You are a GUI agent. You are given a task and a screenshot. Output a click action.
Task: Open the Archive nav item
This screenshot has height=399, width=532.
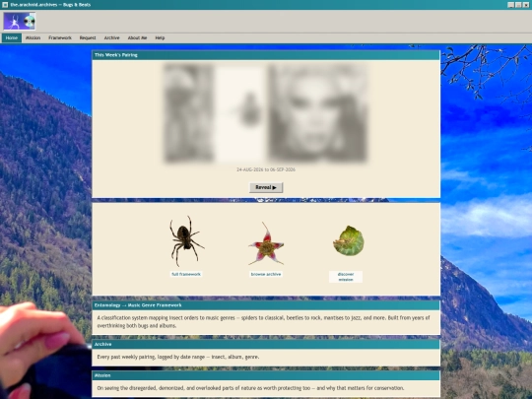point(111,37)
